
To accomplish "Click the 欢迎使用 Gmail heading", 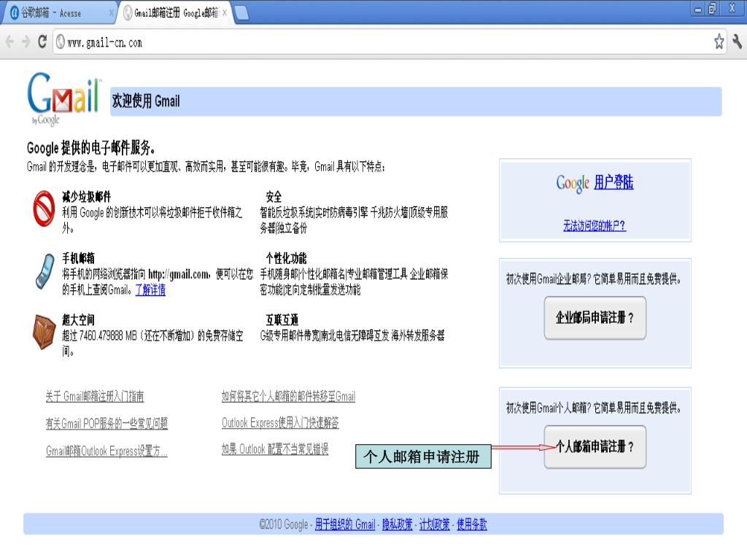I will [x=146, y=101].
